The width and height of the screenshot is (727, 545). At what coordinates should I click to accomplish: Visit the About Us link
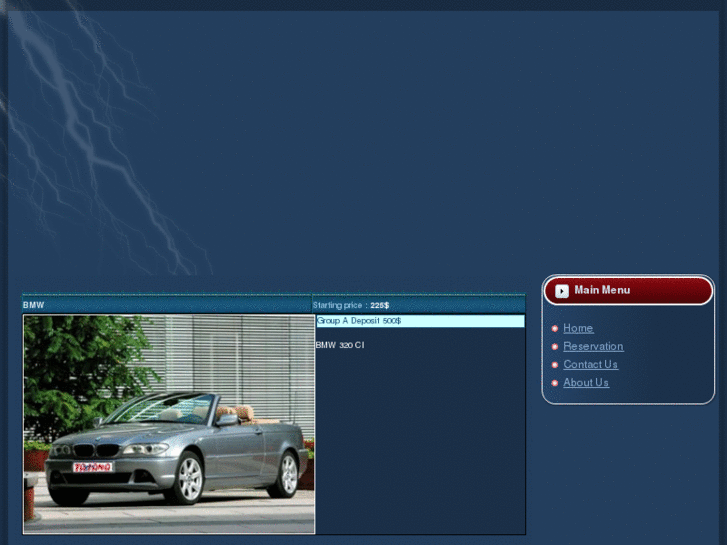(586, 382)
